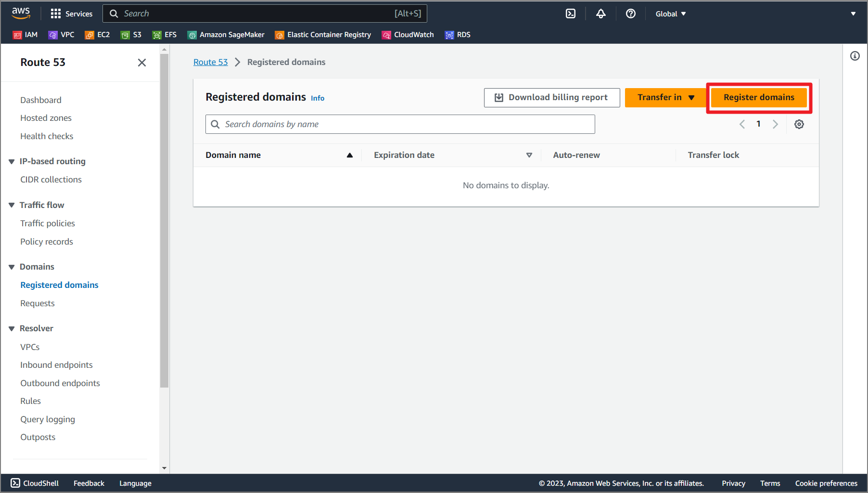868x493 pixels.
Task: Click the sidebar scrollbar down arrow
Action: [164, 468]
